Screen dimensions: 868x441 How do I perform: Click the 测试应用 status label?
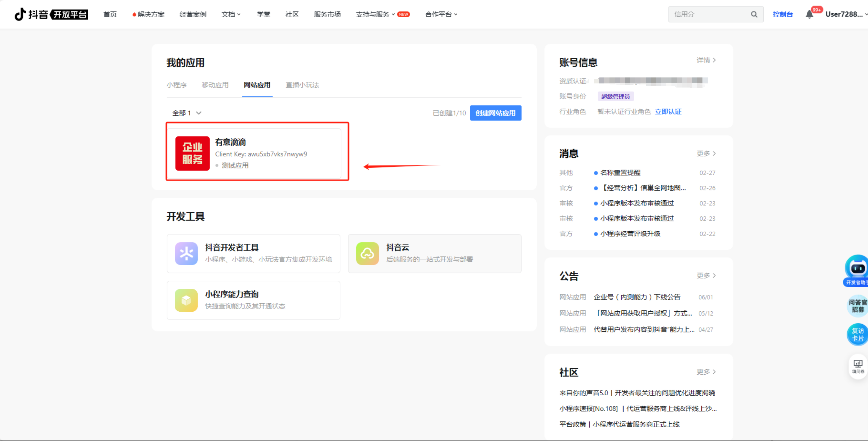[235, 166]
